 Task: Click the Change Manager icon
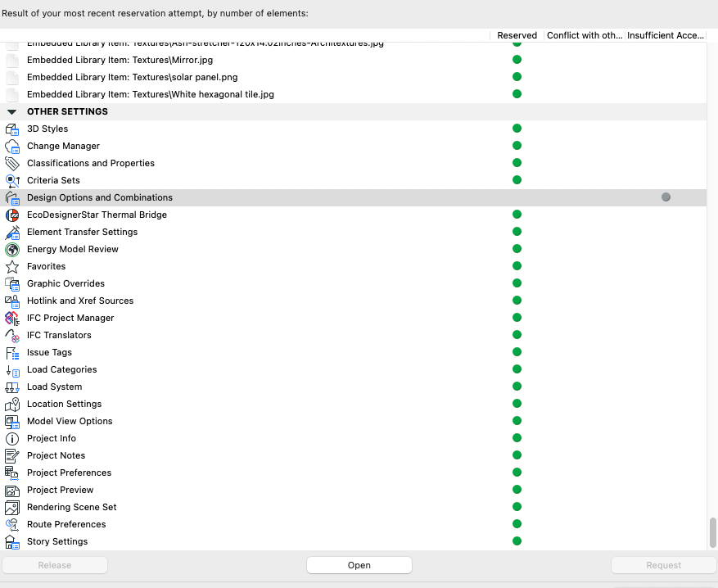(x=12, y=146)
